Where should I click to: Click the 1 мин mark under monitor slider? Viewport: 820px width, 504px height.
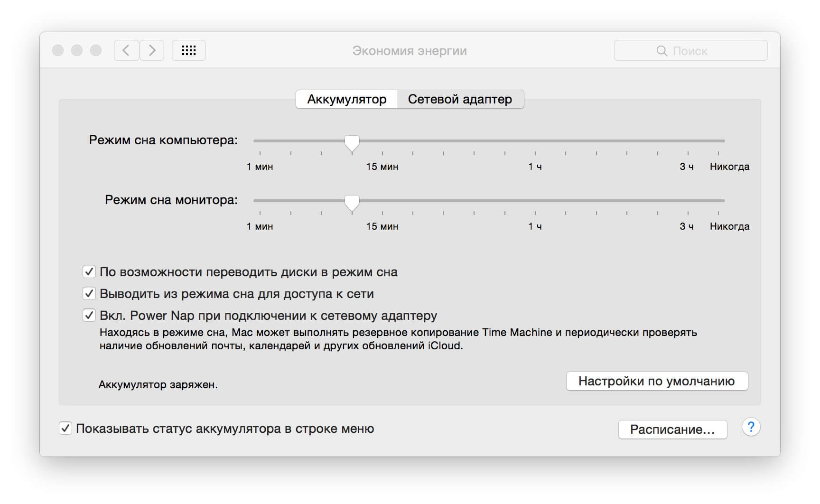(260, 226)
